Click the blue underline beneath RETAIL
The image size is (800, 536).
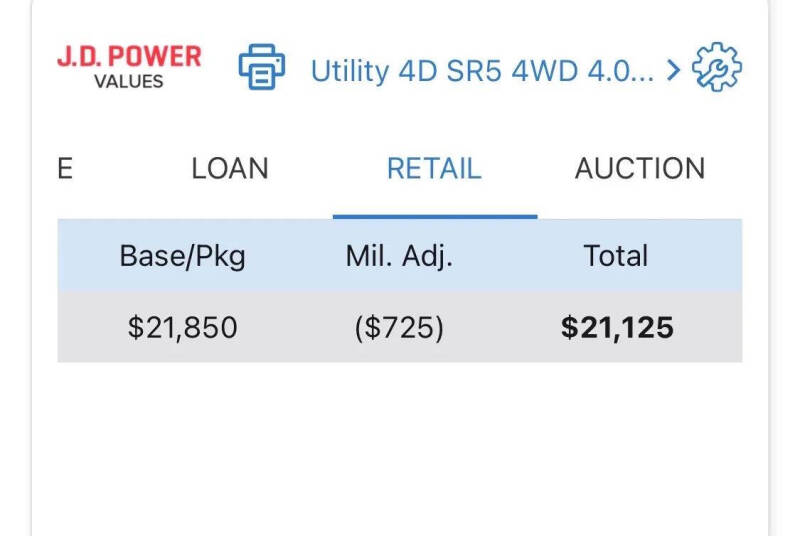click(434, 216)
